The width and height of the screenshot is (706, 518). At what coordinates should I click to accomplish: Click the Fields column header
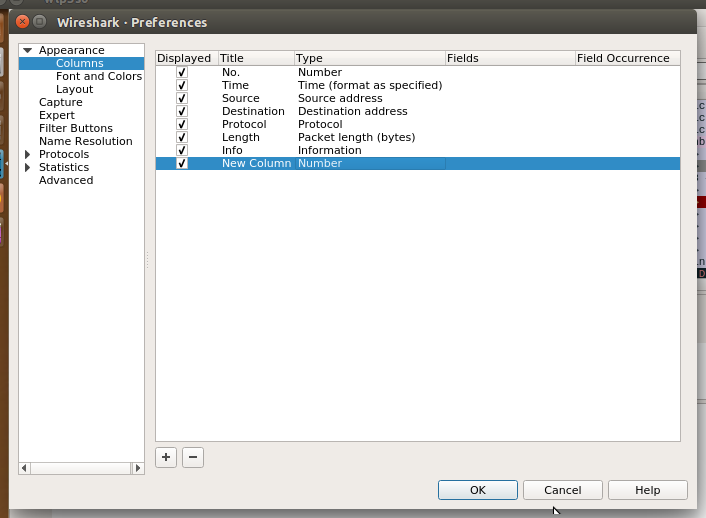coord(510,58)
